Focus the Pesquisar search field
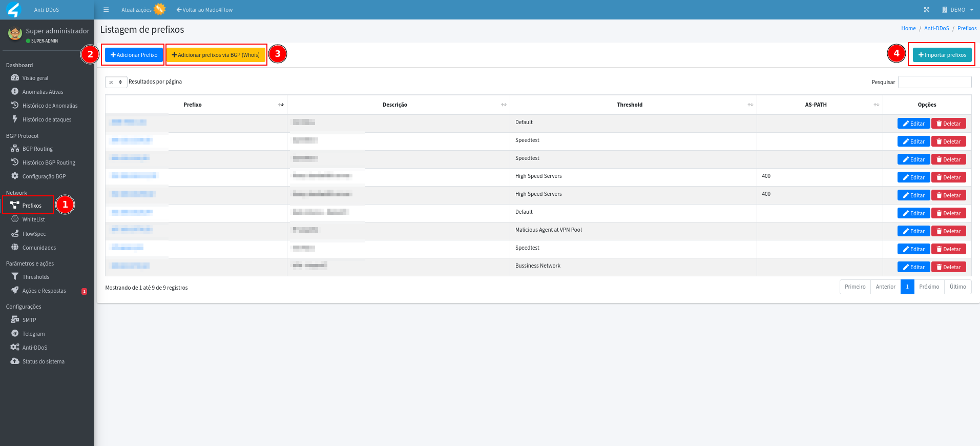 click(x=935, y=82)
